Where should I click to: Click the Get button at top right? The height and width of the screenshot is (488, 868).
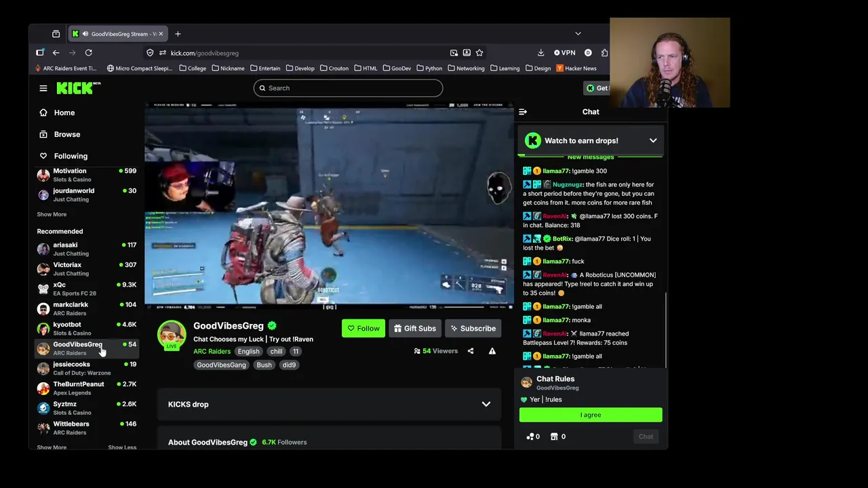[x=597, y=88]
